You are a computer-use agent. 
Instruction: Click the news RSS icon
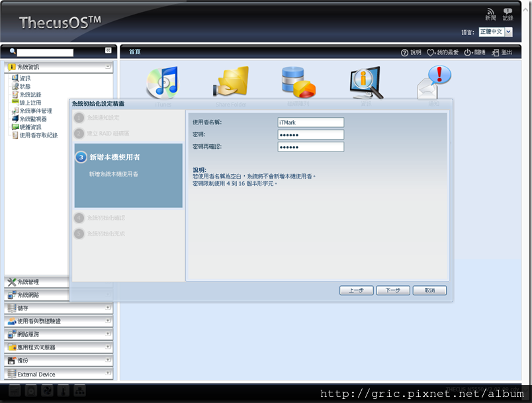click(x=490, y=15)
